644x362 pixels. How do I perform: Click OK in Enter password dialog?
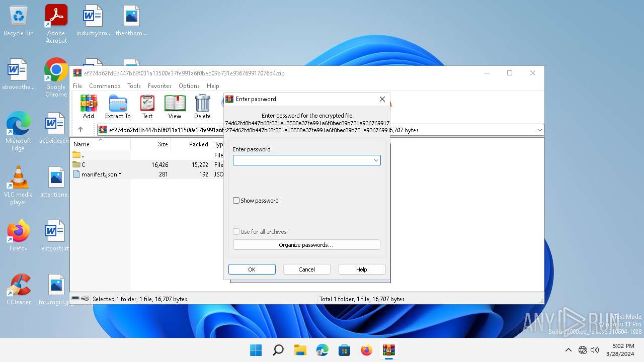(252, 269)
